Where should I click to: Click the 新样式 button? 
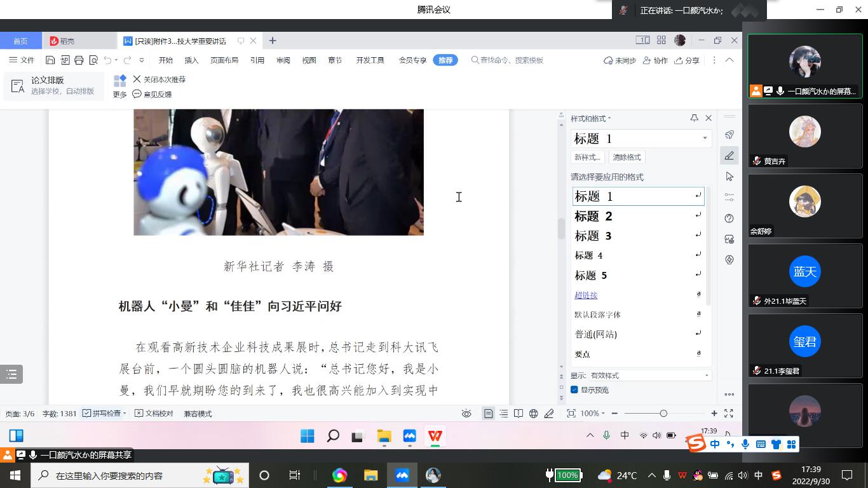point(587,158)
